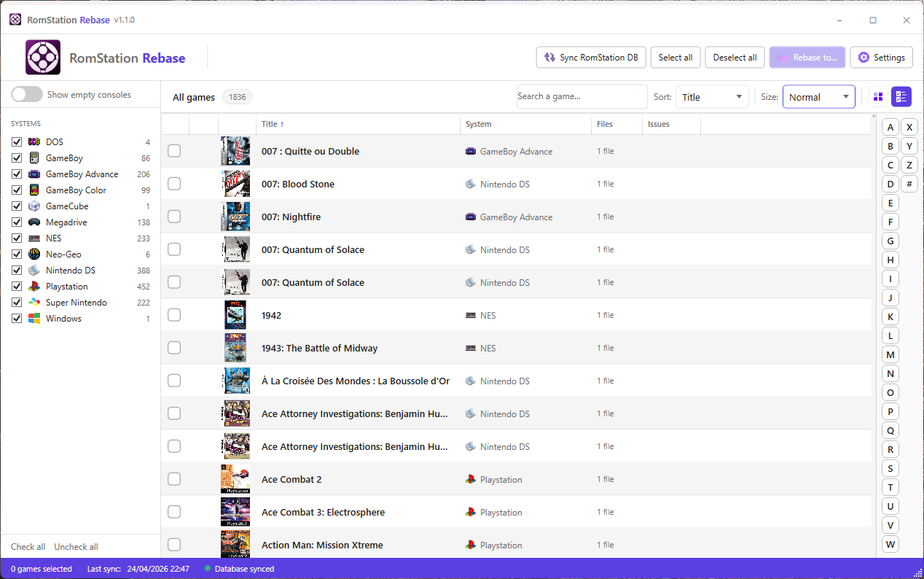Jump to # symbol in alphabet index

(x=909, y=184)
